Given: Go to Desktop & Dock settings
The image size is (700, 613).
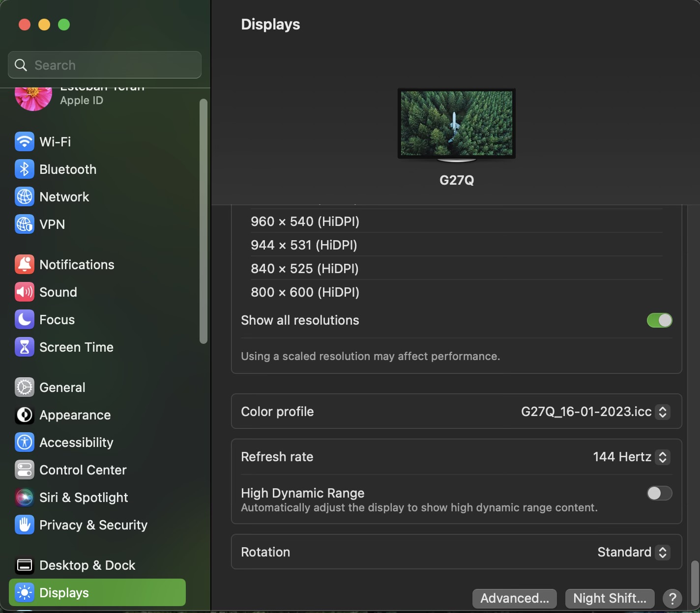Looking at the screenshot, I should point(87,565).
